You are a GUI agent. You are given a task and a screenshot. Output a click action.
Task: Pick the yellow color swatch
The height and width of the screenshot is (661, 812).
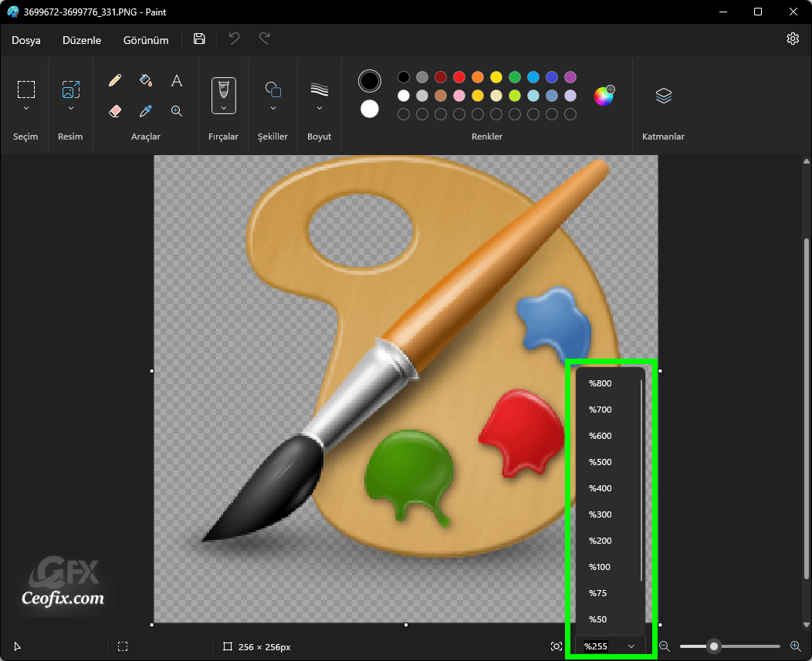[x=496, y=77]
